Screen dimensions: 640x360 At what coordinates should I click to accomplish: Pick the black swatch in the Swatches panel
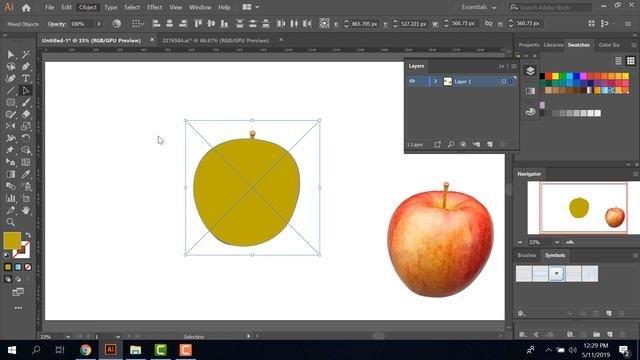point(542,76)
